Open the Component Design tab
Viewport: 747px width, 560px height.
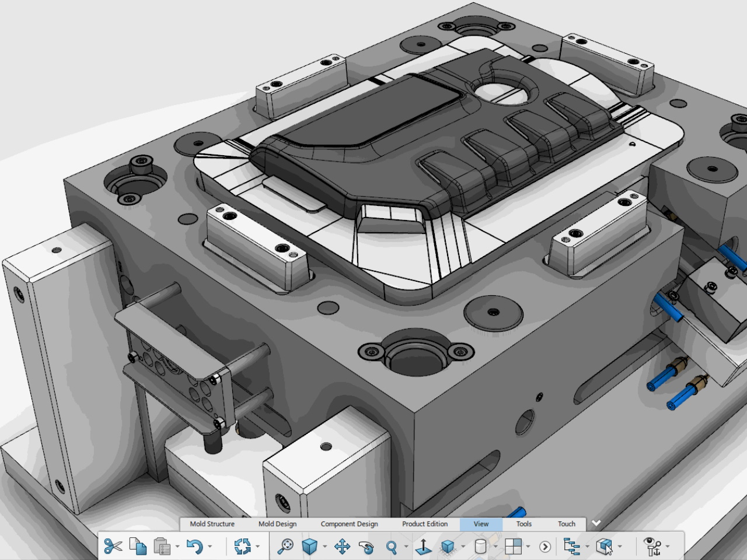click(349, 524)
